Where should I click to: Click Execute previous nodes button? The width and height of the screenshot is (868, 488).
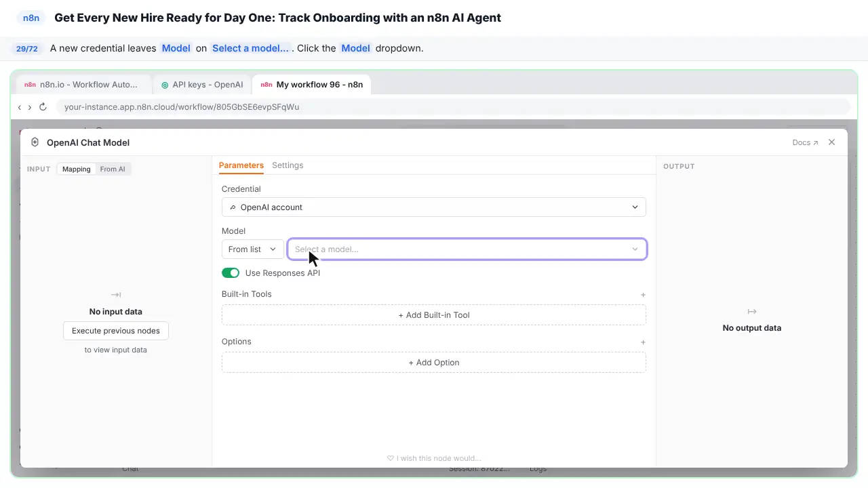pos(116,331)
